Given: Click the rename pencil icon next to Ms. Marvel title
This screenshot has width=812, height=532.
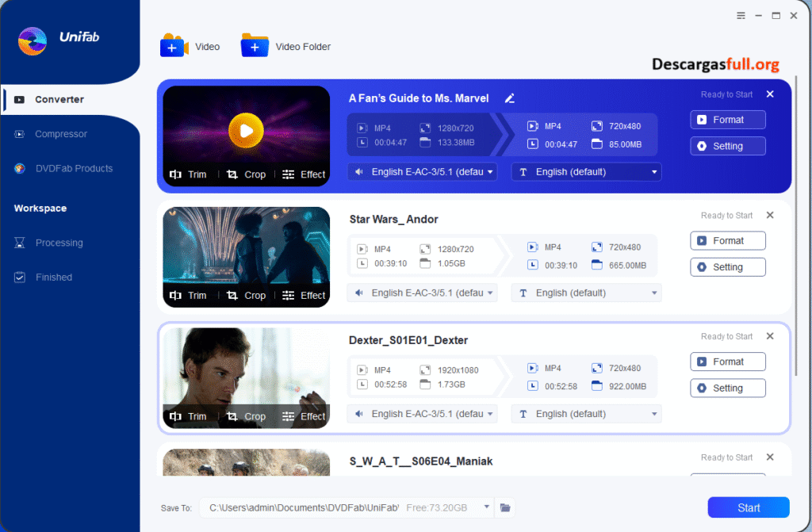Looking at the screenshot, I should 510,98.
